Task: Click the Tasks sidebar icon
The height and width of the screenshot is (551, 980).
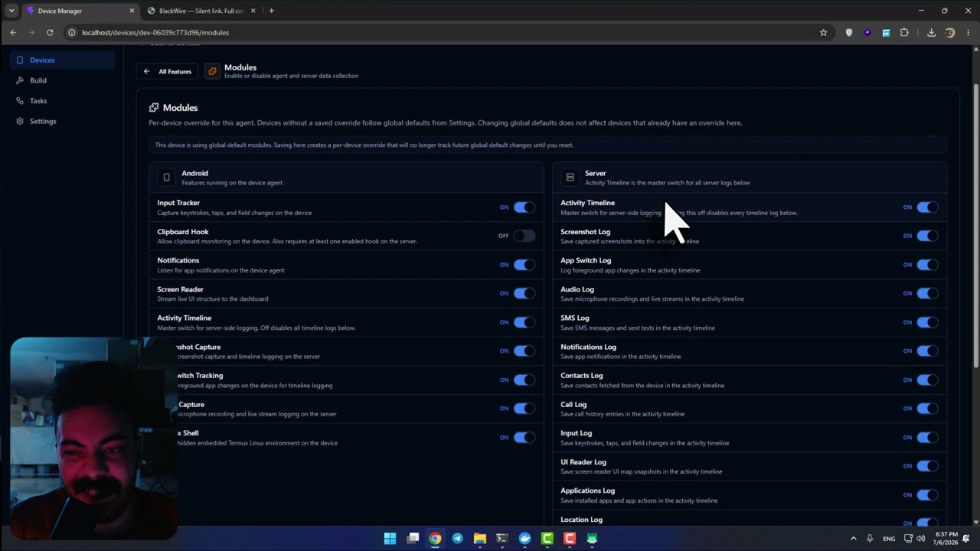Action: point(20,101)
